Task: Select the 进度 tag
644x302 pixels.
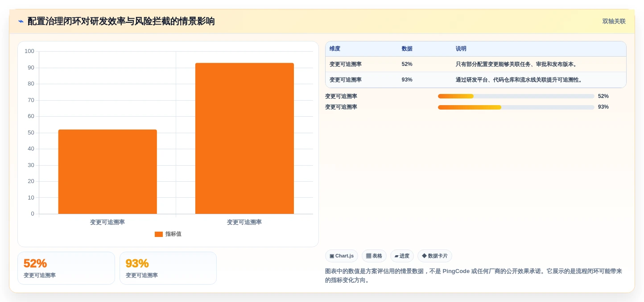Action: pyautogui.click(x=402, y=256)
